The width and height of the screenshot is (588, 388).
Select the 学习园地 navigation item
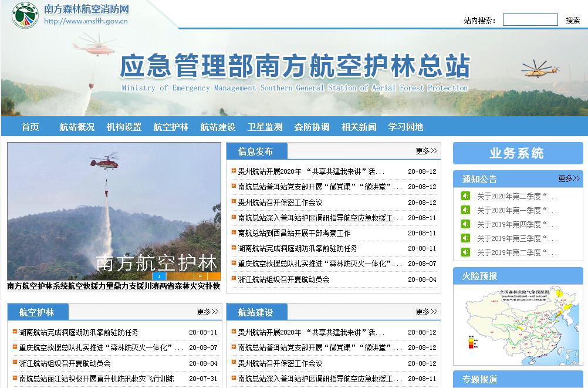405,127
